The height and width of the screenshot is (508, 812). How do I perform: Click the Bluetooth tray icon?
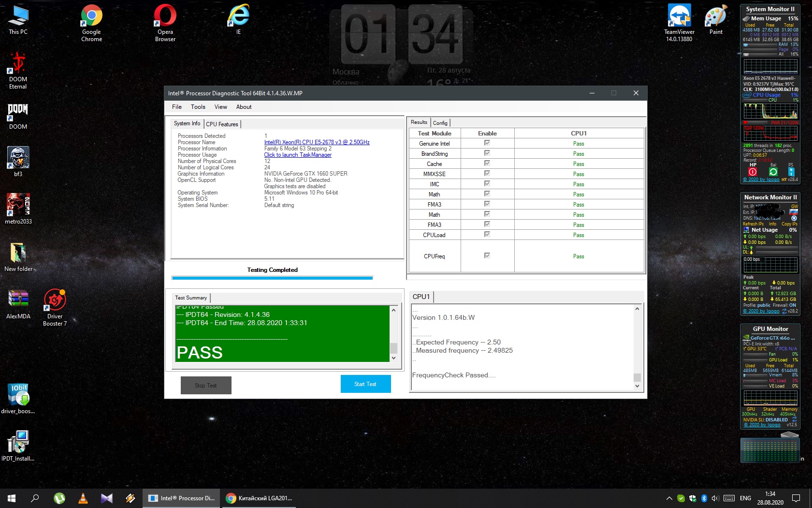(x=704, y=498)
